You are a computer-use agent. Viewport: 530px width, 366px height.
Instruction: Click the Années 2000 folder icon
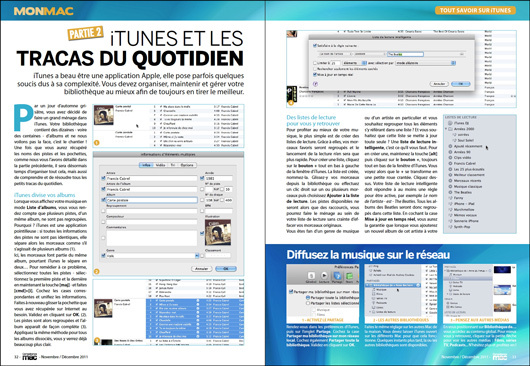click(450, 129)
